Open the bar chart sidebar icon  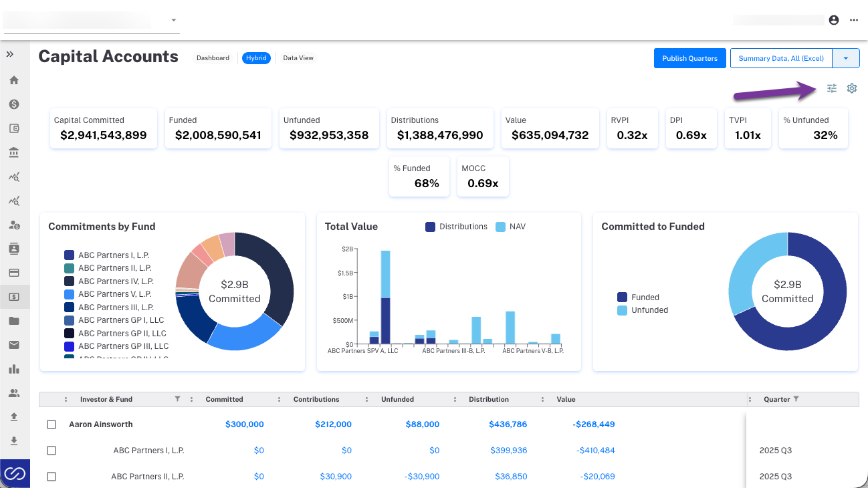(14, 369)
